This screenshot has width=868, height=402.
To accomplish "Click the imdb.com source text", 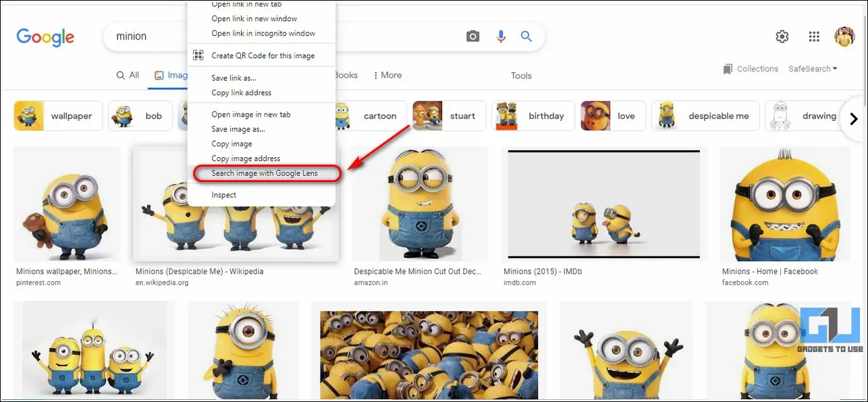I will pos(520,283).
